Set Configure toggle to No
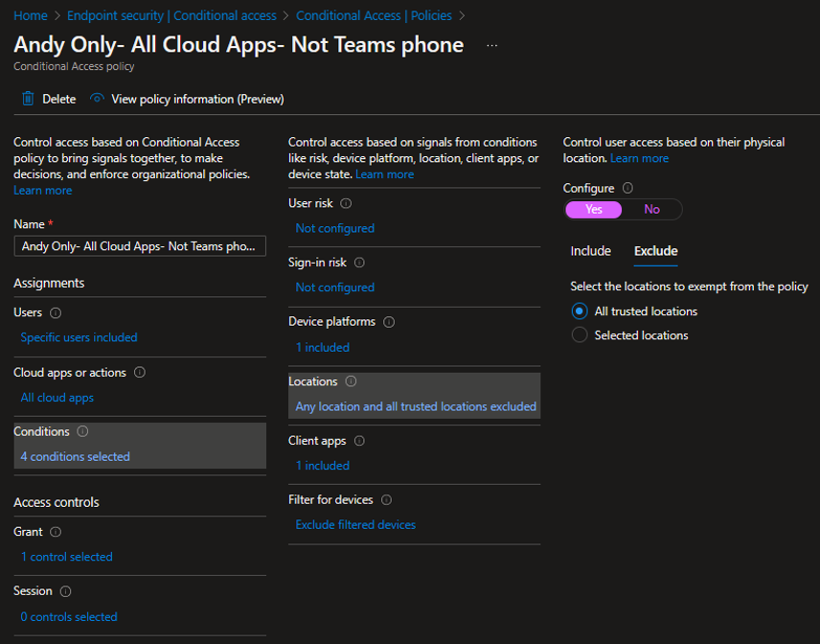The height and width of the screenshot is (644, 820). (x=651, y=209)
